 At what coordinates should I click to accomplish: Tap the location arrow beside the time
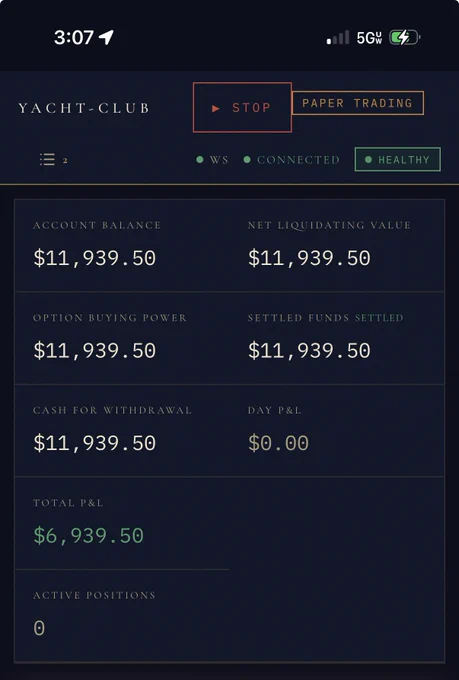(106, 37)
